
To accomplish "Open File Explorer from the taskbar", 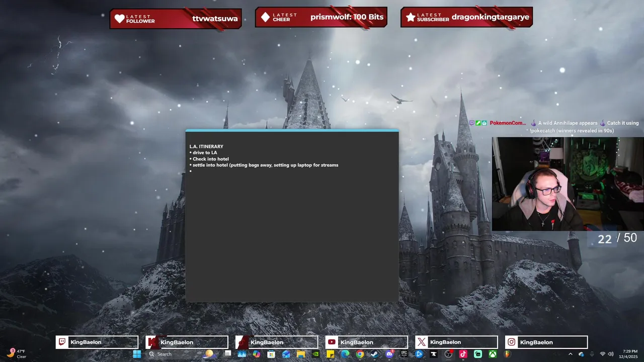I will 301,354.
